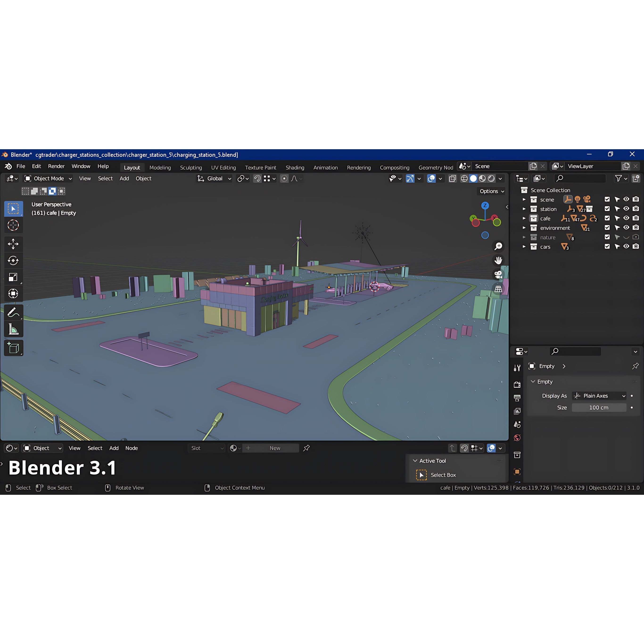Expand the cars collection tree
Viewport: 644px width, 644px height.
(524, 247)
